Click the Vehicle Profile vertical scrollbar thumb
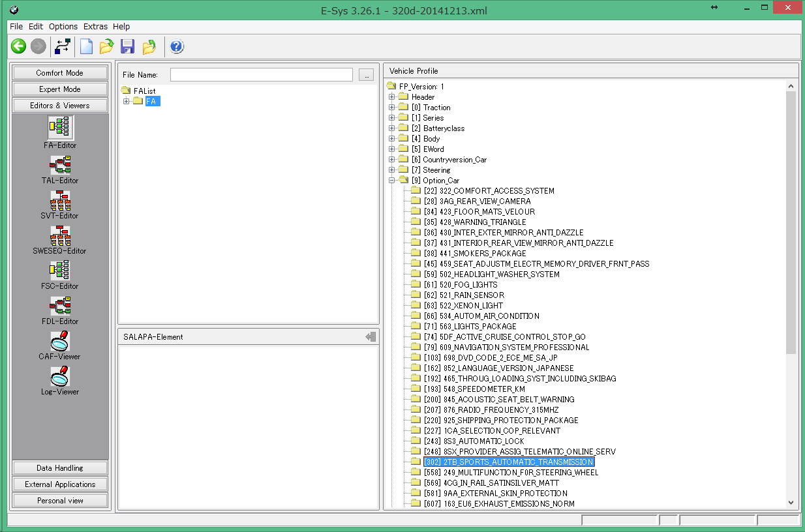This screenshot has height=532, width=805. pos(791,222)
